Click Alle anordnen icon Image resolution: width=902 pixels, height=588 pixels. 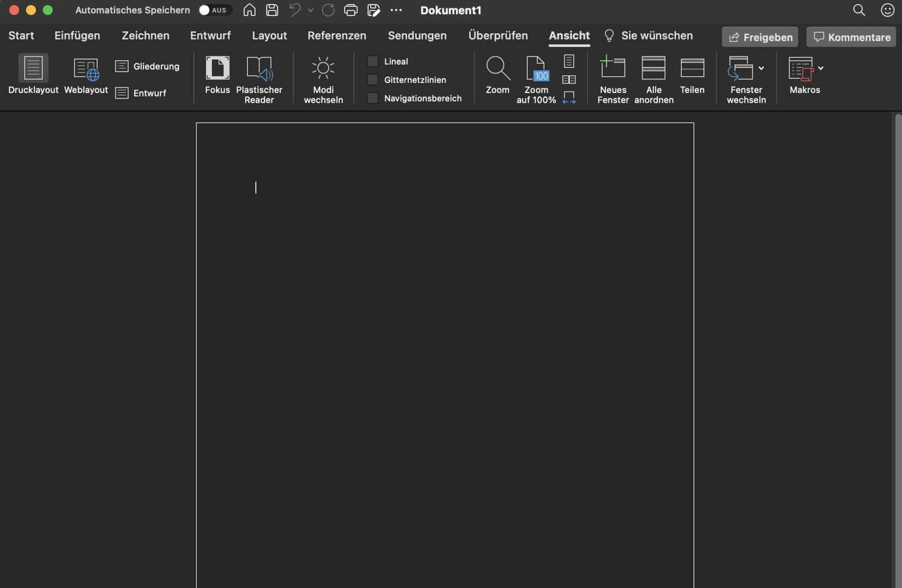tap(653, 68)
